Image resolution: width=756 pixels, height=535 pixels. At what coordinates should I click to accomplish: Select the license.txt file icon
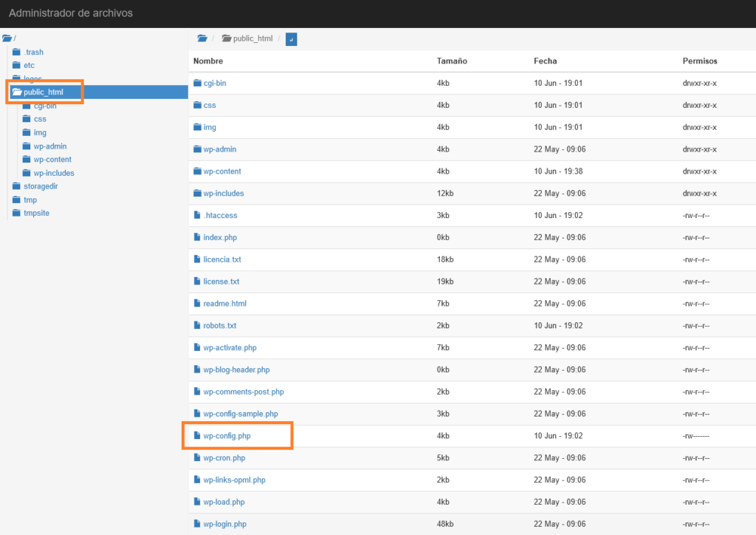pyautogui.click(x=197, y=281)
